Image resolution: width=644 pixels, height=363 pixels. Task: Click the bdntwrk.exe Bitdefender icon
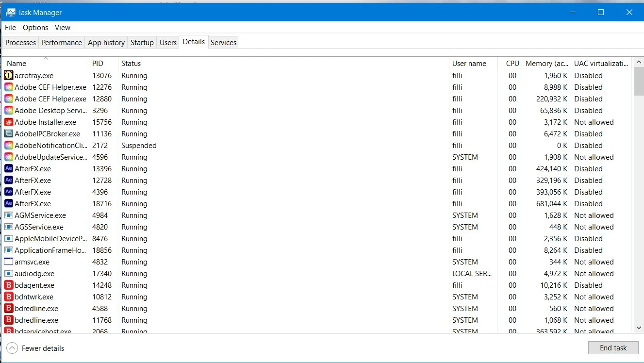point(8,297)
